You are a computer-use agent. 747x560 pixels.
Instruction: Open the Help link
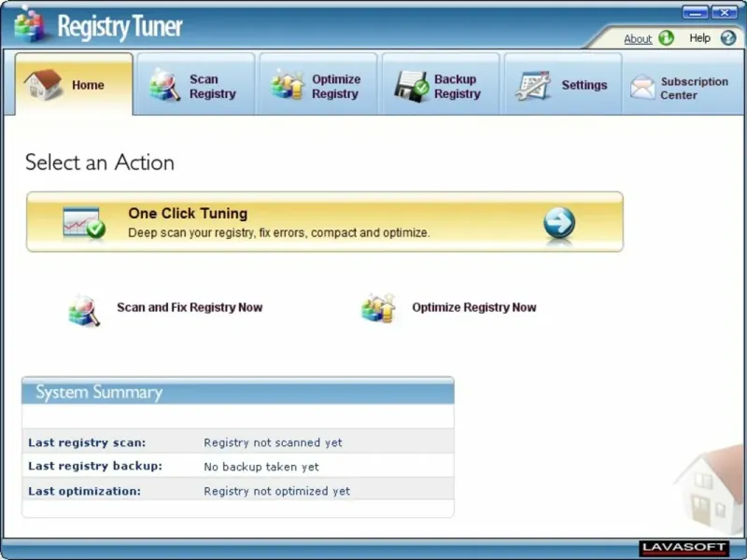click(699, 38)
